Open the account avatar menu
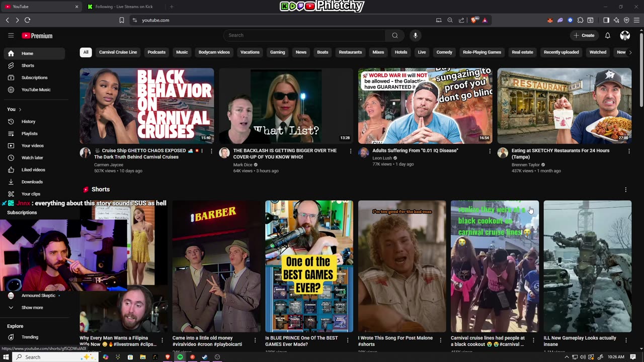This screenshot has width=644, height=362. click(x=625, y=35)
